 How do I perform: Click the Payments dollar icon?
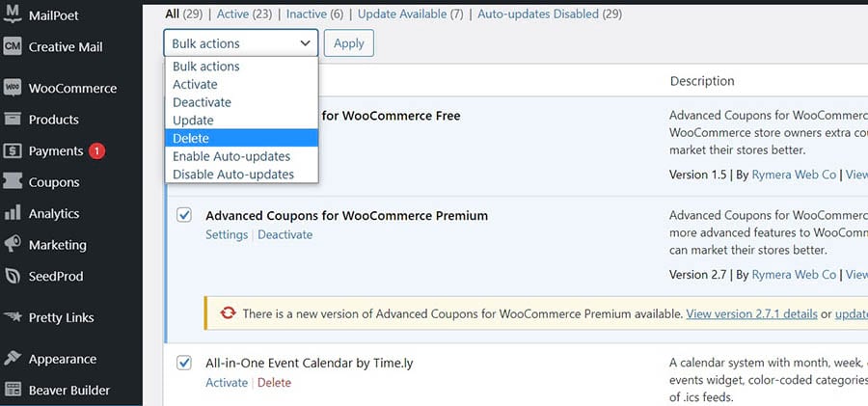point(13,150)
